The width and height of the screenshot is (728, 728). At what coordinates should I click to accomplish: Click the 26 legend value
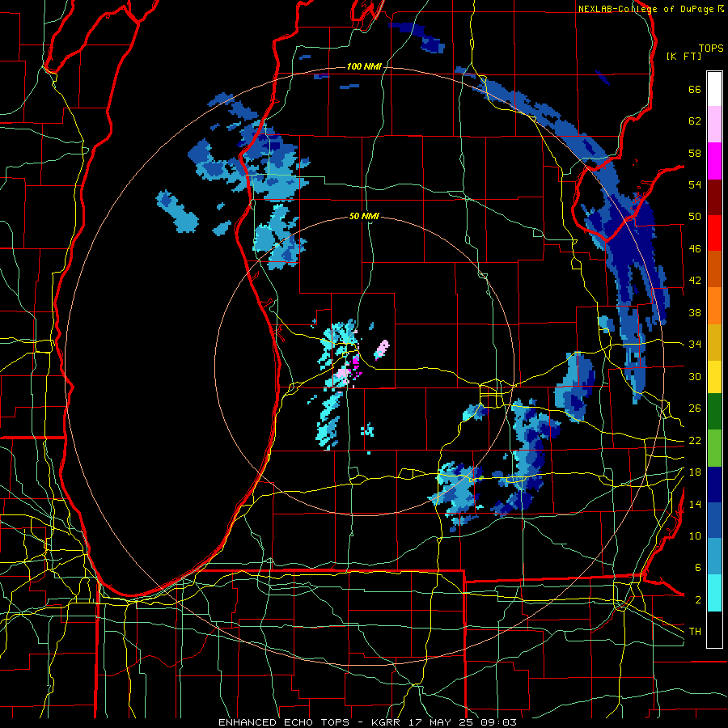[x=695, y=408]
